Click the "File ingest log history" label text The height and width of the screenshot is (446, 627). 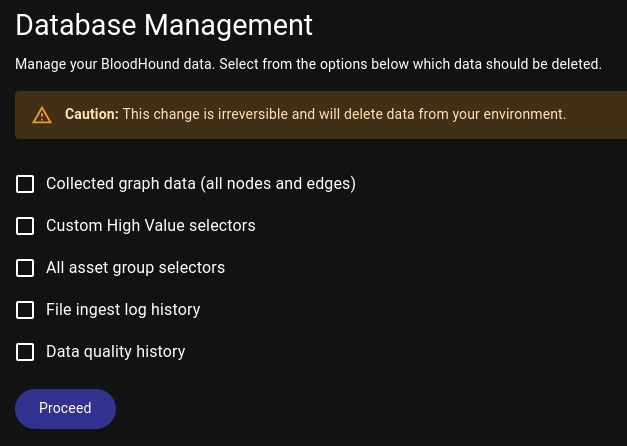(123, 310)
